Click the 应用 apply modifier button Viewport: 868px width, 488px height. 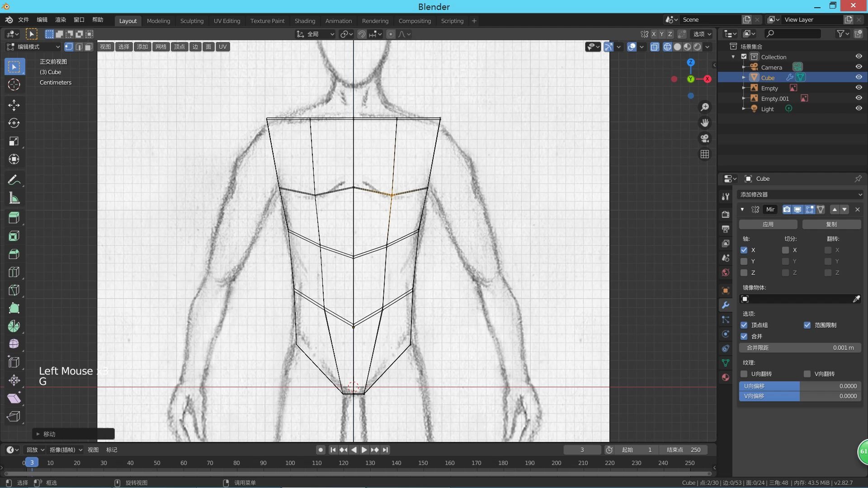click(768, 224)
